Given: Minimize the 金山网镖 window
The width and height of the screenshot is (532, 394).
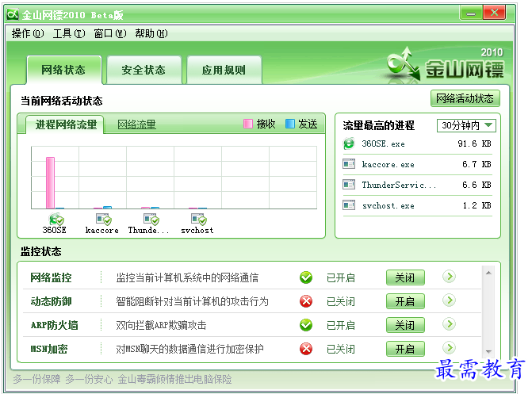Looking at the screenshot, I should (471, 14).
